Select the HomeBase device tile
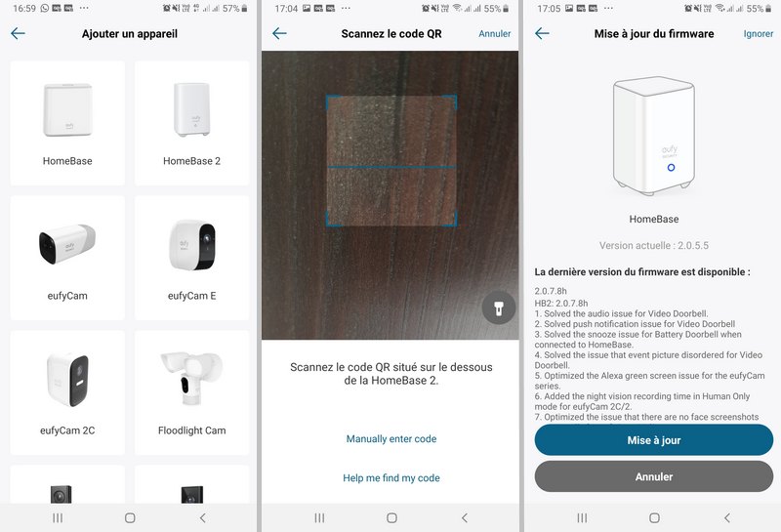The image size is (781, 532). (67, 123)
